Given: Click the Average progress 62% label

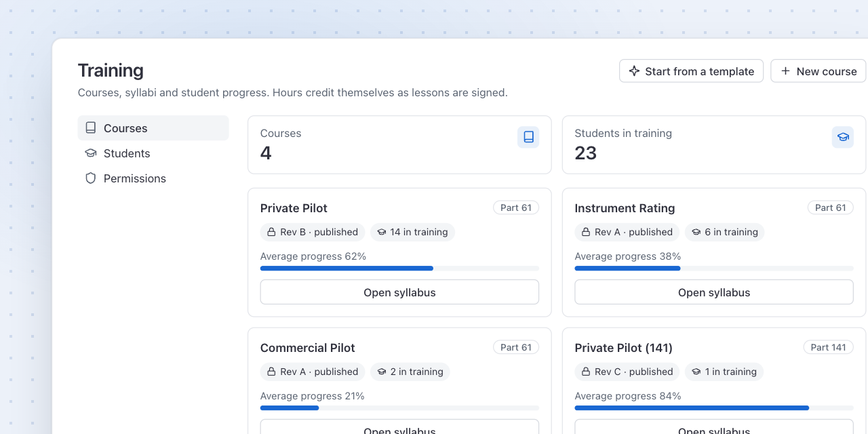Looking at the screenshot, I should [x=313, y=256].
